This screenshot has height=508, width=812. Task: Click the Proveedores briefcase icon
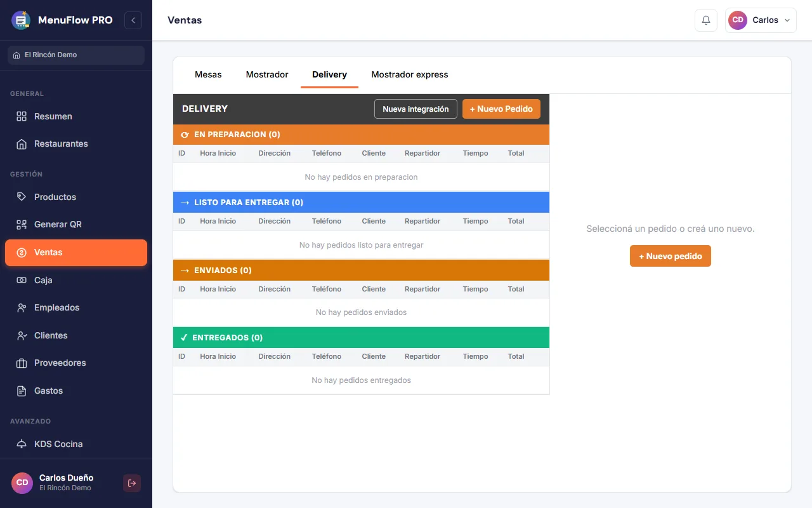22,363
